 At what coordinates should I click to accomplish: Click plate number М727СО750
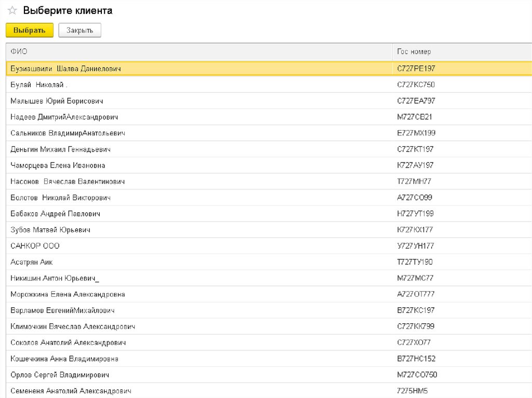click(417, 375)
